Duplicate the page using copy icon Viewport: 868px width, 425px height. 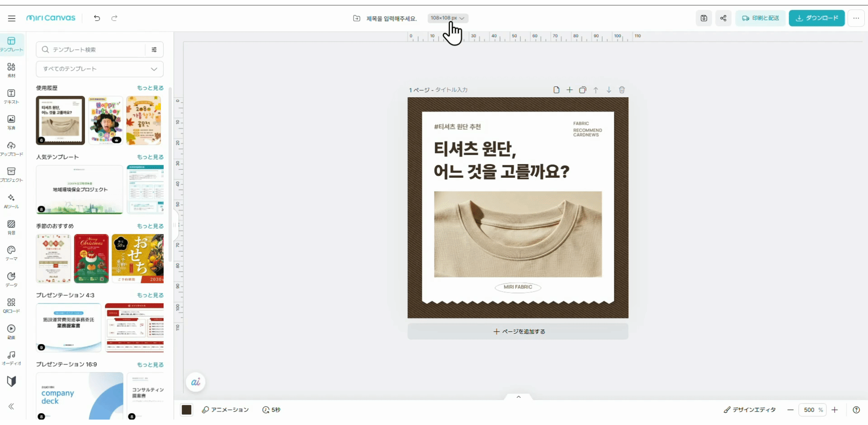point(583,90)
